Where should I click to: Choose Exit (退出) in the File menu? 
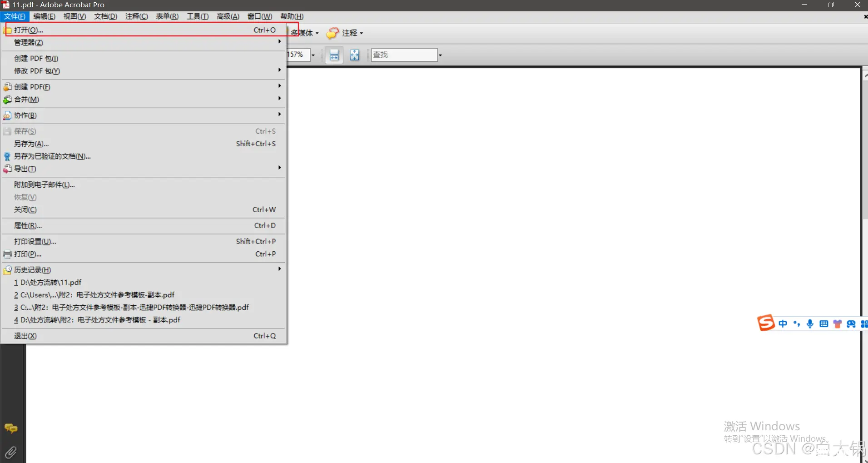(x=144, y=336)
